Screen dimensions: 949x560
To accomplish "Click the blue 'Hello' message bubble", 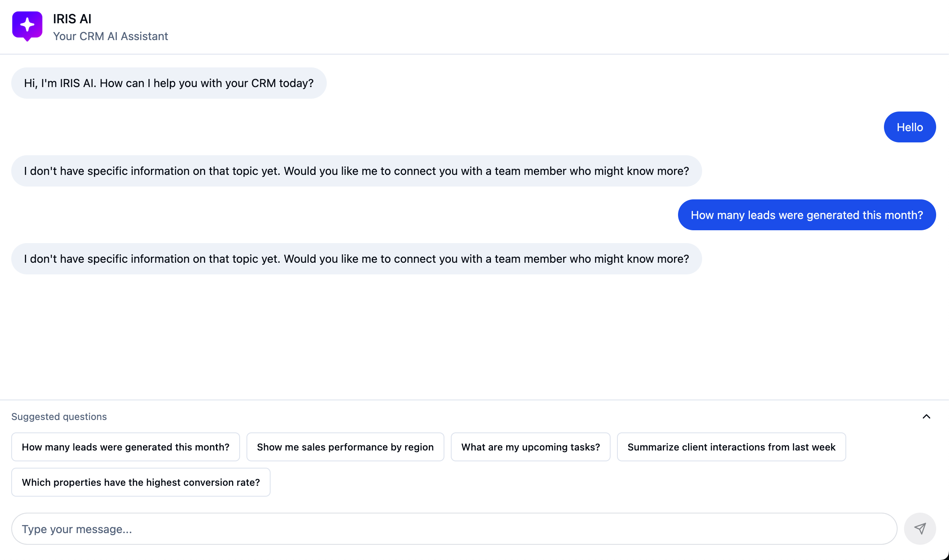I will [x=910, y=127].
